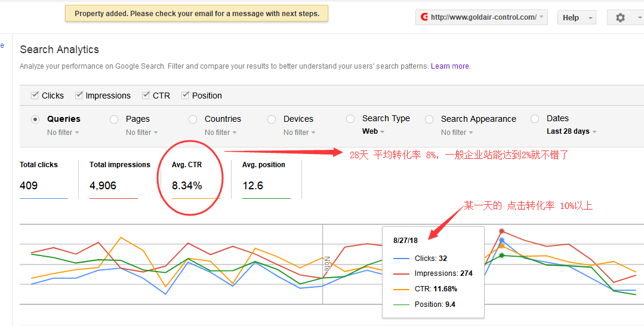This screenshot has height=326, width=644.
Task: Open the Queries No filter dropdown
Action: click(63, 133)
